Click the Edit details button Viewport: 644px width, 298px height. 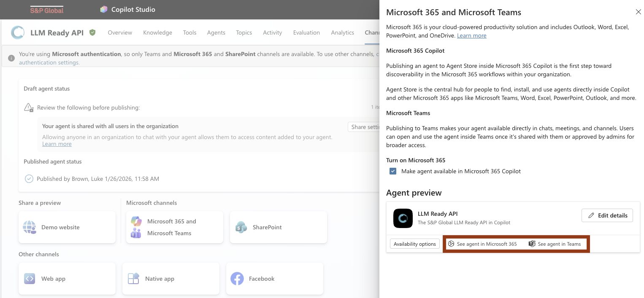point(607,215)
